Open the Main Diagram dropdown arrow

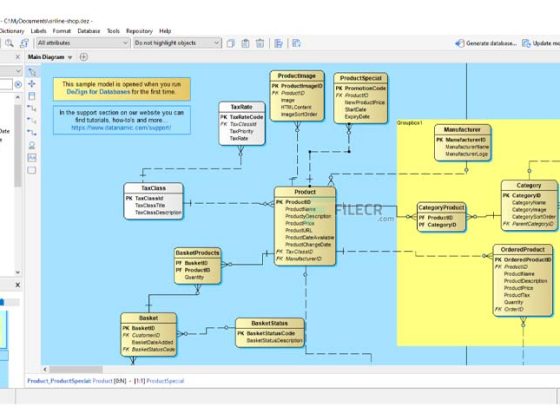point(70,58)
